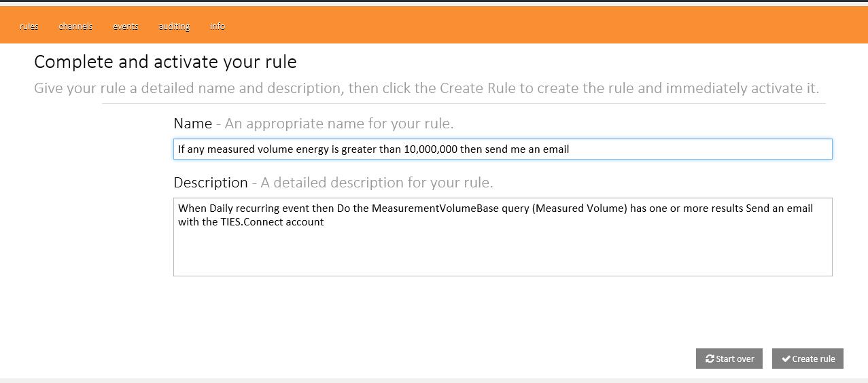Screen dimensions: 868x383
Task: Click the refresh icon on Start over
Action: [x=710, y=359]
